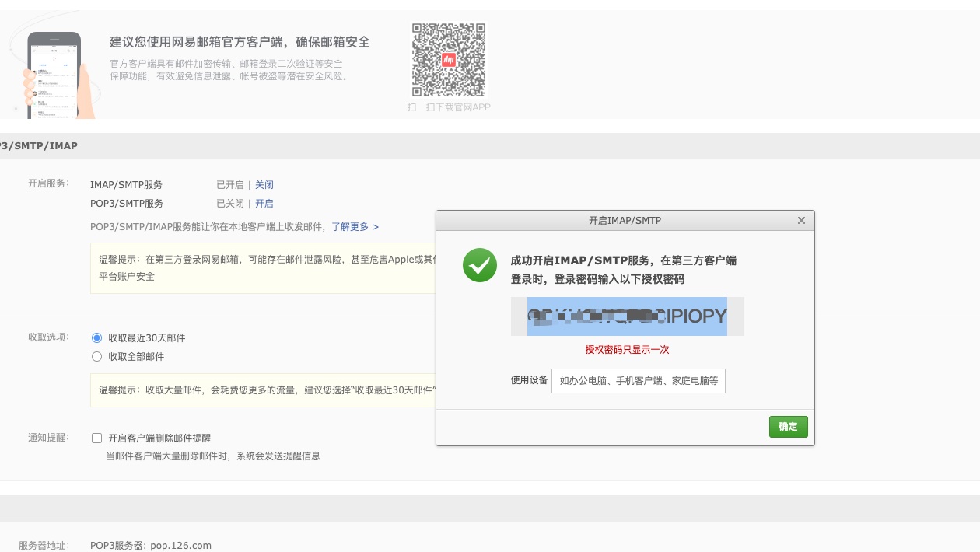Screen dimensions: 980x552
Task: Click the POP3服务器: pop.126.com text
Action: pyautogui.click(x=151, y=546)
